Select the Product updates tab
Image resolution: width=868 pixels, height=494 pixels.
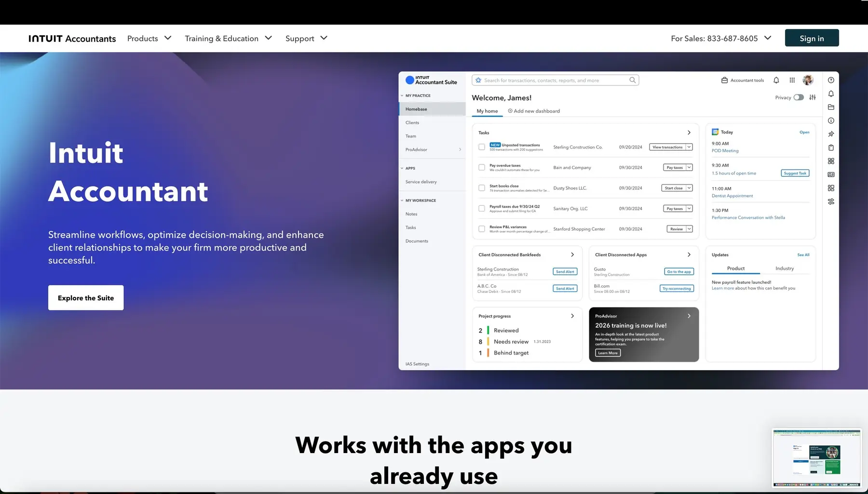pos(736,268)
